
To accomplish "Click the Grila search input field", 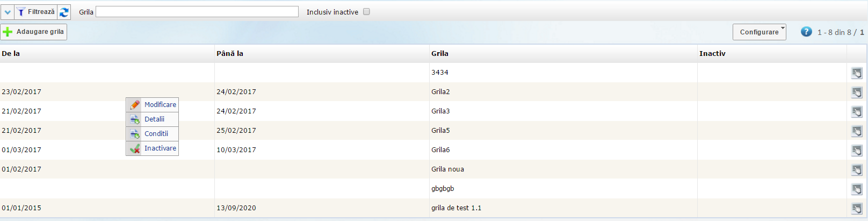I will pos(197,12).
